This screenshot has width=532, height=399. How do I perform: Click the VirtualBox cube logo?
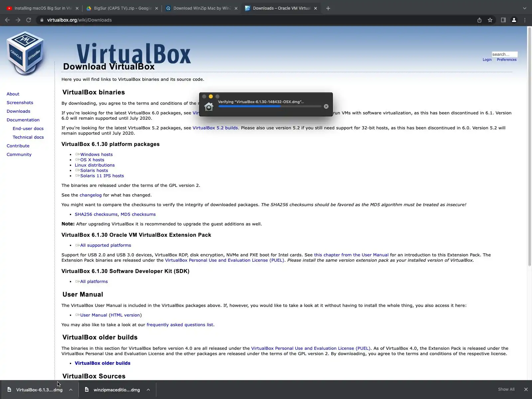pos(25,53)
